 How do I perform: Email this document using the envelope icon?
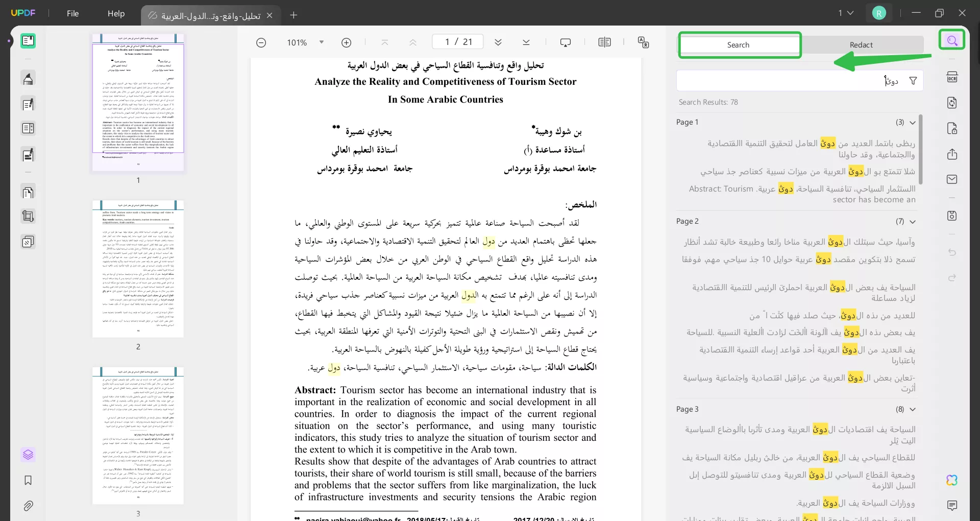pos(952,179)
